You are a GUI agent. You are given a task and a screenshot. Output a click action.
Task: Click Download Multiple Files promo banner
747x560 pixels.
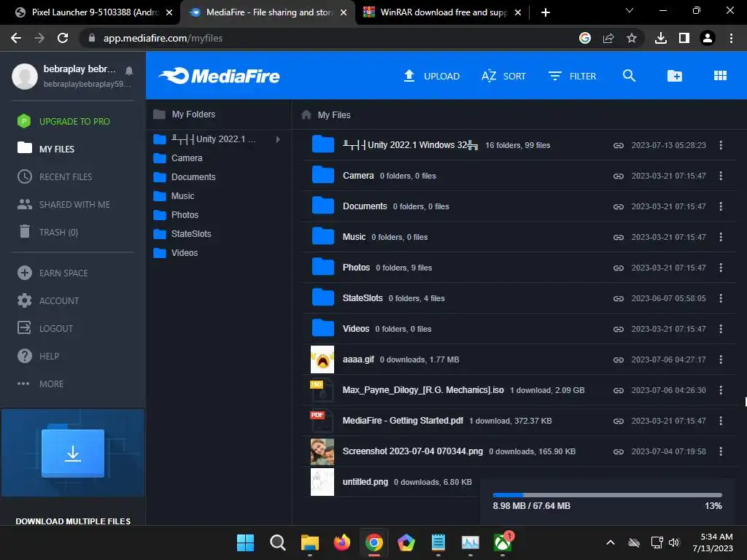pyautogui.click(x=73, y=468)
